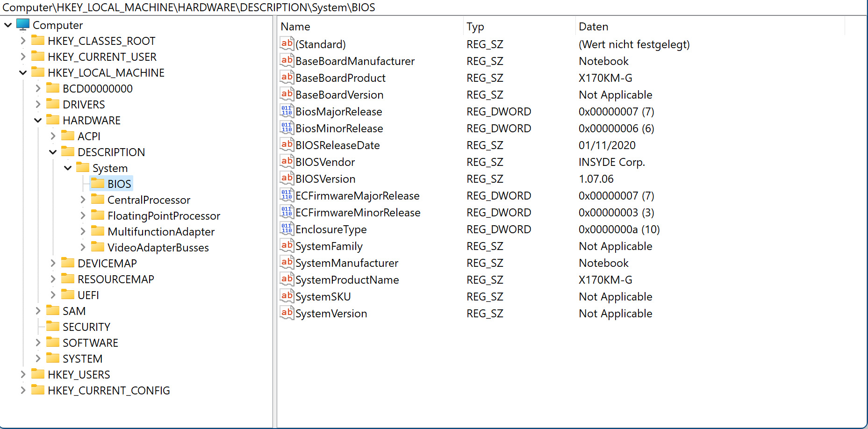Click the string icon of BaseBoardProduct

[287, 78]
